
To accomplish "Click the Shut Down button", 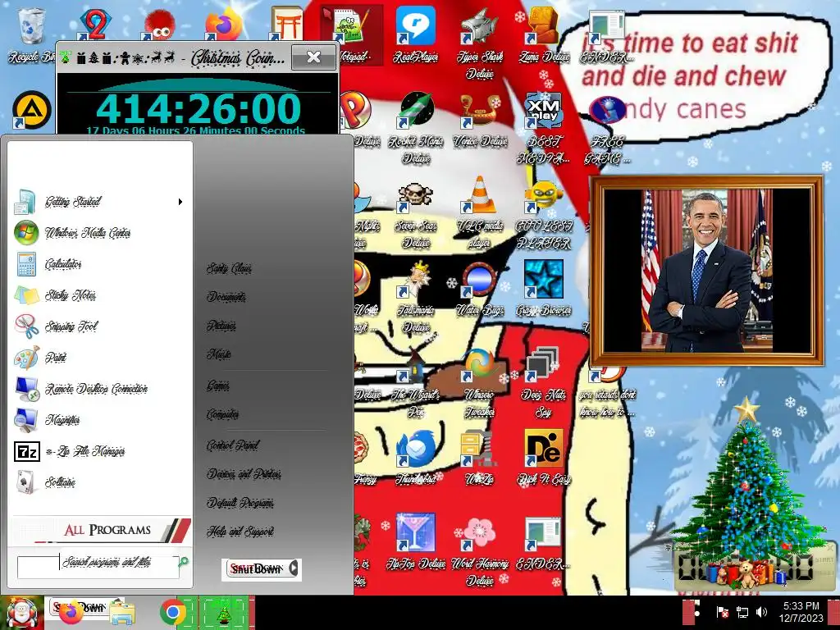I will pyautogui.click(x=256, y=569).
